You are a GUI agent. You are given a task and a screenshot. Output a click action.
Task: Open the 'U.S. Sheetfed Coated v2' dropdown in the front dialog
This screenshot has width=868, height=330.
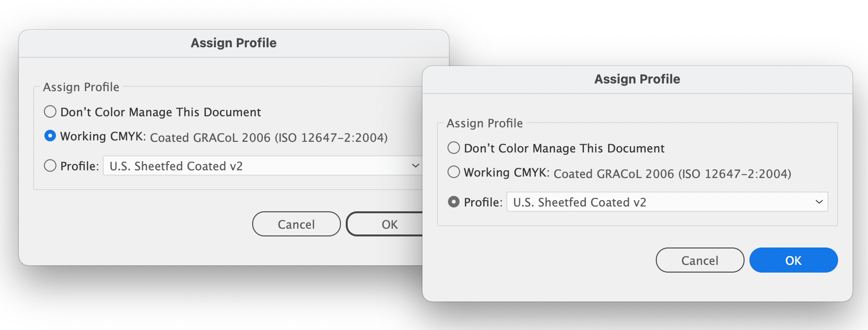pos(665,202)
